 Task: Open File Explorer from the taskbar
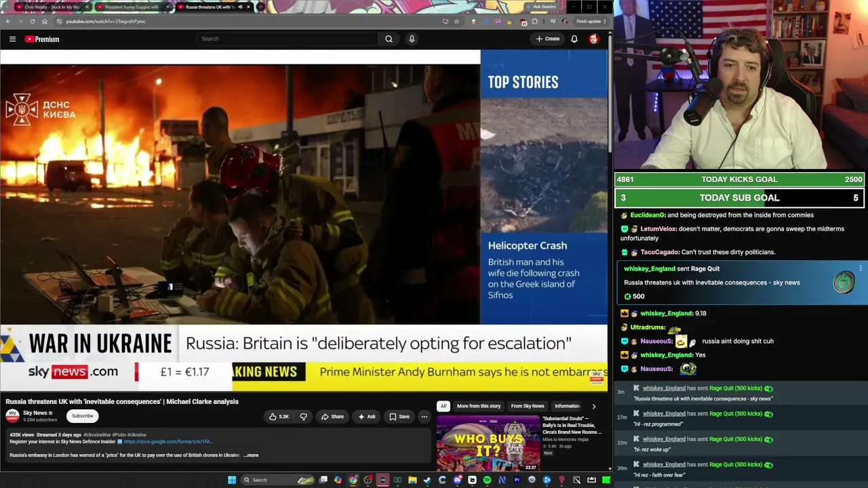pos(412,480)
